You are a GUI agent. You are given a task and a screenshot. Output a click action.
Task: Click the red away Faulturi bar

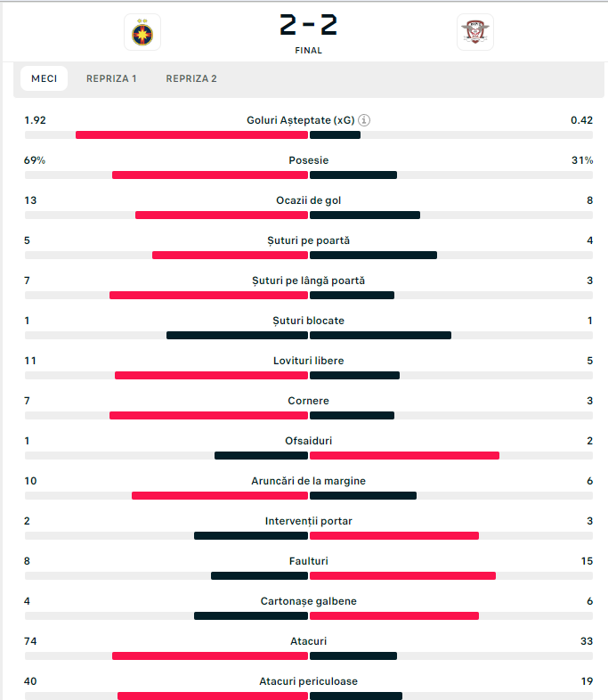click(x=402, y=575)
